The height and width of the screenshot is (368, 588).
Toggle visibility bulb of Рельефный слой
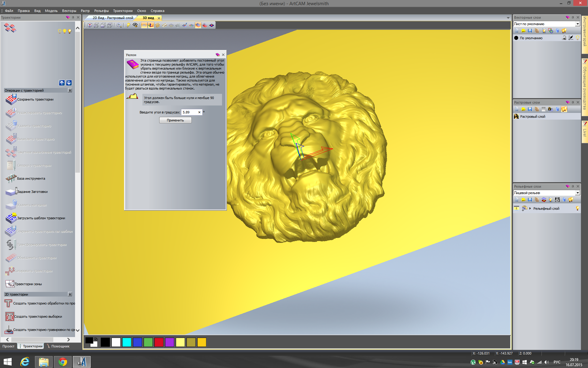point(578,209)
